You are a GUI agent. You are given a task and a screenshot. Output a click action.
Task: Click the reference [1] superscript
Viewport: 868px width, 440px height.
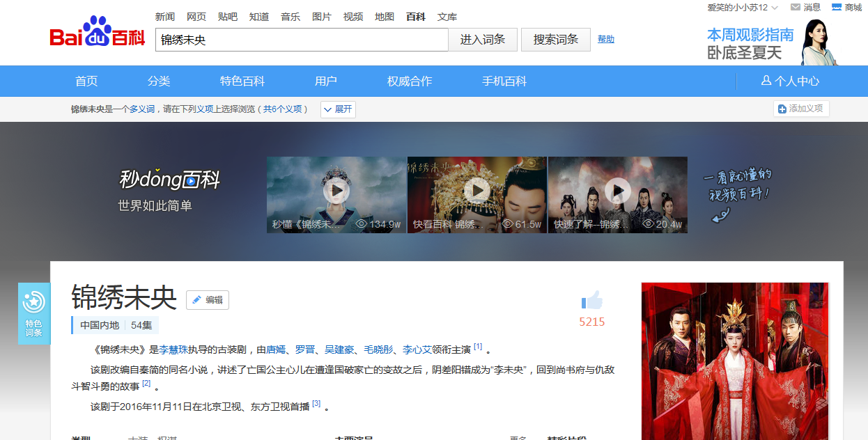[x=478, y=347]
